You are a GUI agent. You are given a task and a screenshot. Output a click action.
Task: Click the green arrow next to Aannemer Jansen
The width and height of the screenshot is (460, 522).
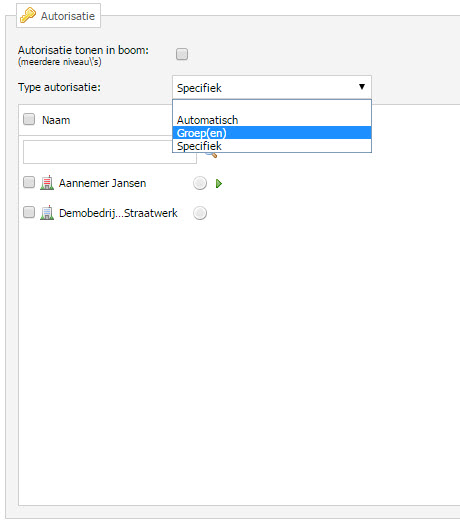tap(219, 184)
